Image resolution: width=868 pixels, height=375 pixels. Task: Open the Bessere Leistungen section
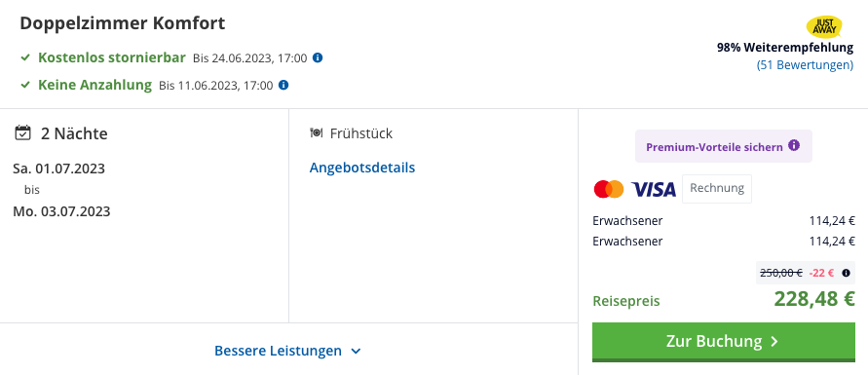click(x=287, y=351)
